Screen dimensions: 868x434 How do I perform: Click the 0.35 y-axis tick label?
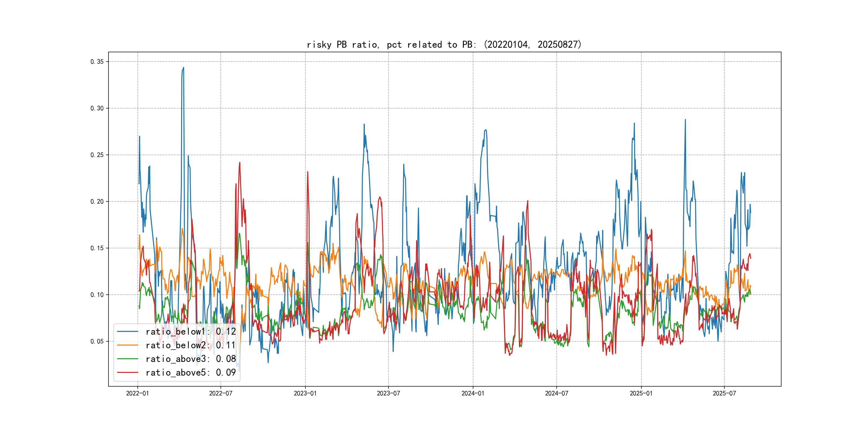coord(97,62)
